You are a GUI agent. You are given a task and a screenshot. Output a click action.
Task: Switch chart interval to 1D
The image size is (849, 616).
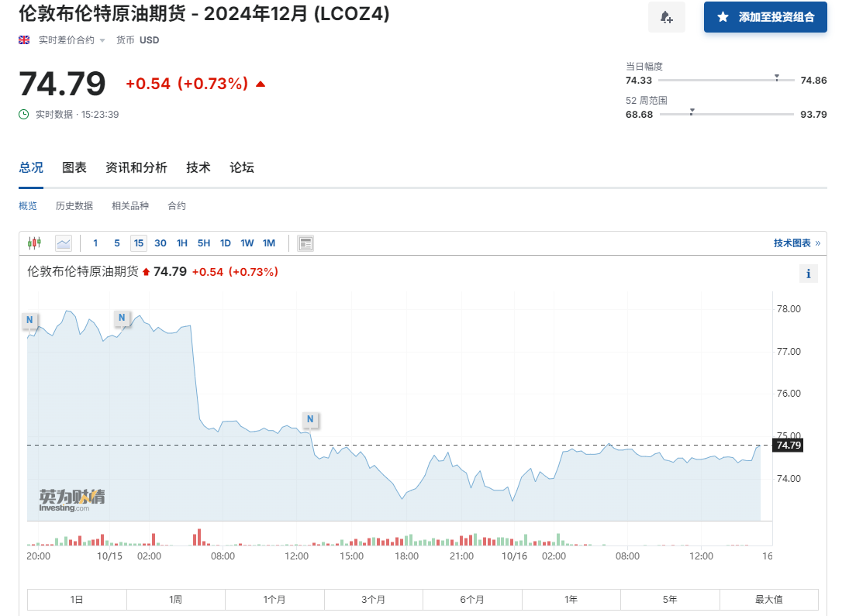click(226, 243)
